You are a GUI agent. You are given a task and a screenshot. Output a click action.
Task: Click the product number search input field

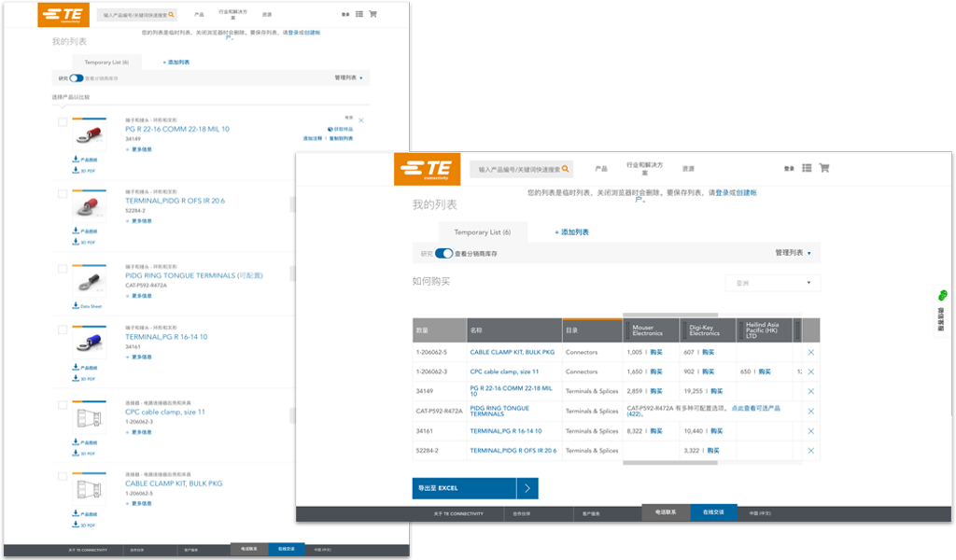point(517,167)
